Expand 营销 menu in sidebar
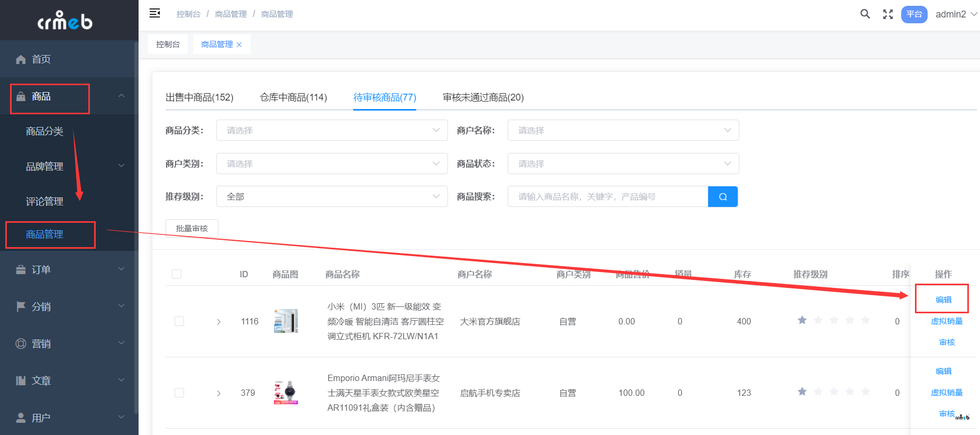 pos(69,343)
